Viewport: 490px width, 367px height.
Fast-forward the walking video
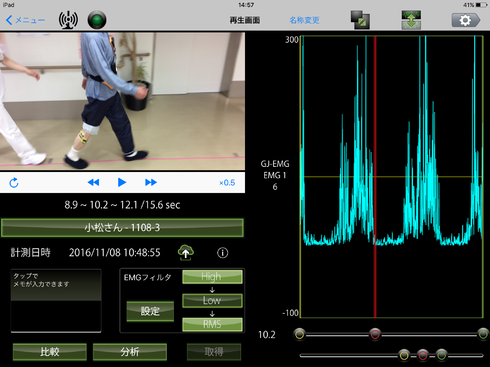point(151,182)
